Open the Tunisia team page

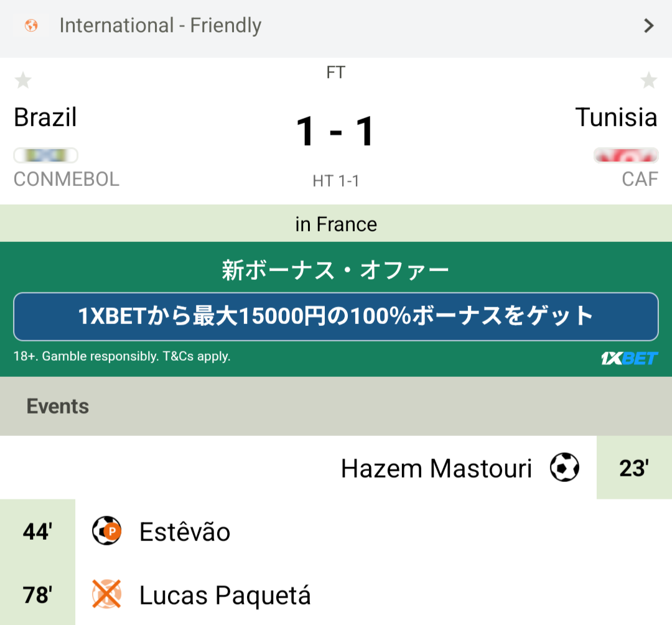616,117
